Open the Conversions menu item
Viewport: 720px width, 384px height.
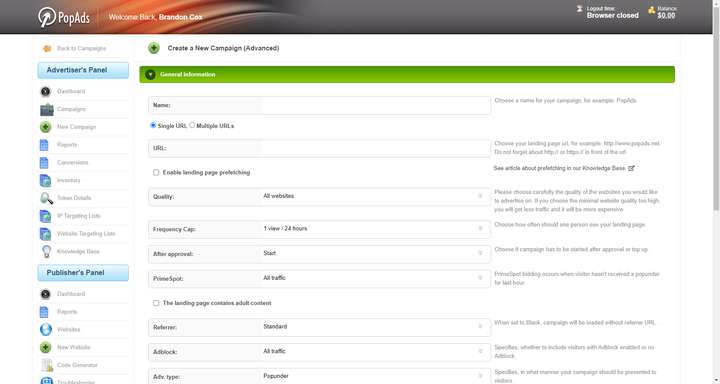pos(73,163)
